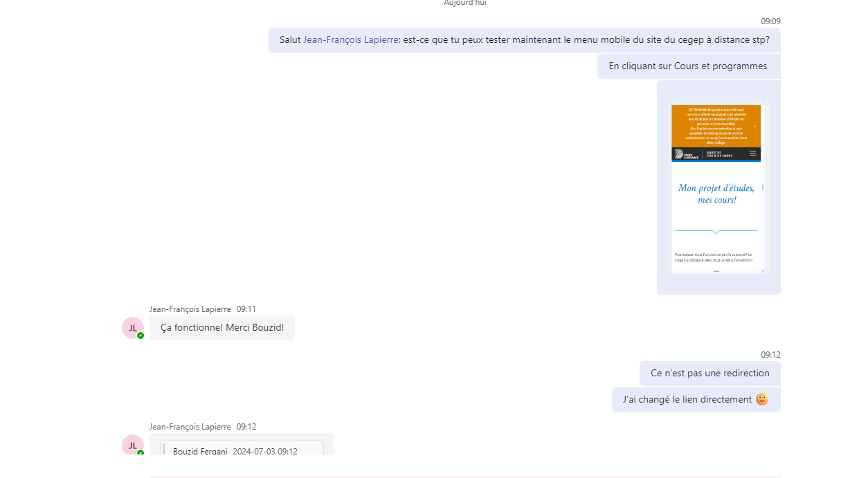Viewport: 868px width, 478px height.
Task: Click green status badge on lower JL avatar
Action: point(141,452)
